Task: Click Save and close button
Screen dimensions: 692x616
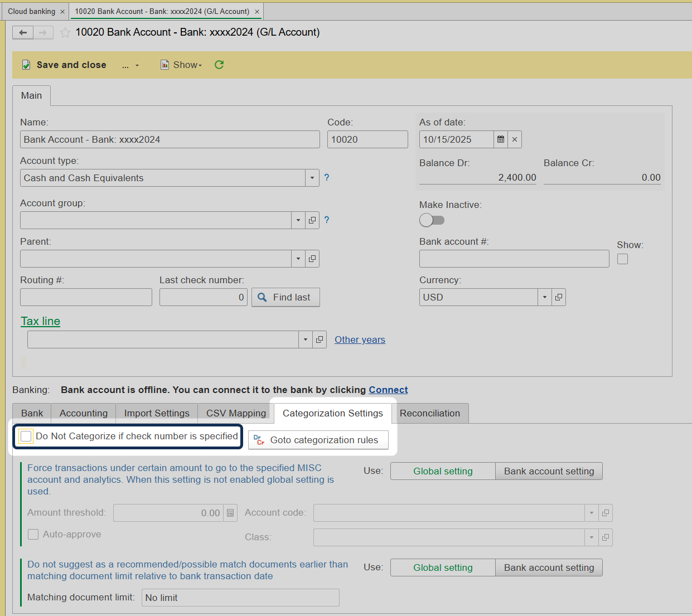Action: tap(65, 65)
